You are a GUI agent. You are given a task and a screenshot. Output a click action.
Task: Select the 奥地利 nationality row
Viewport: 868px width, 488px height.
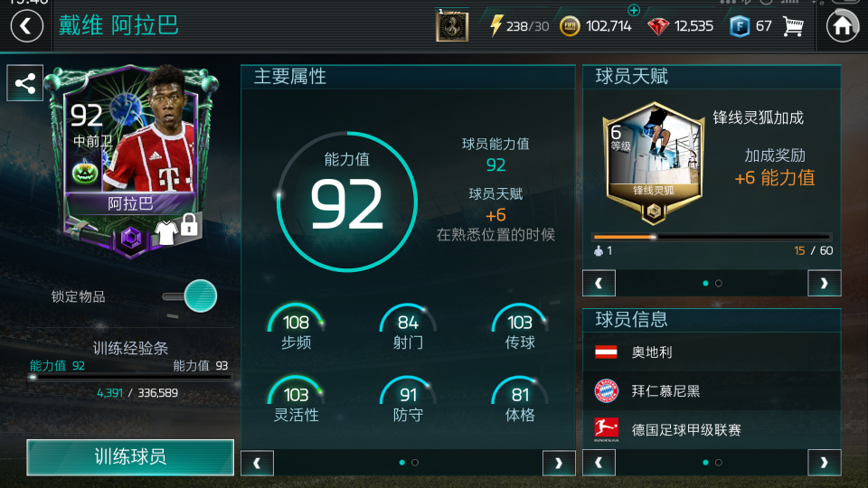pyautogui.click(x=712, y=352)
